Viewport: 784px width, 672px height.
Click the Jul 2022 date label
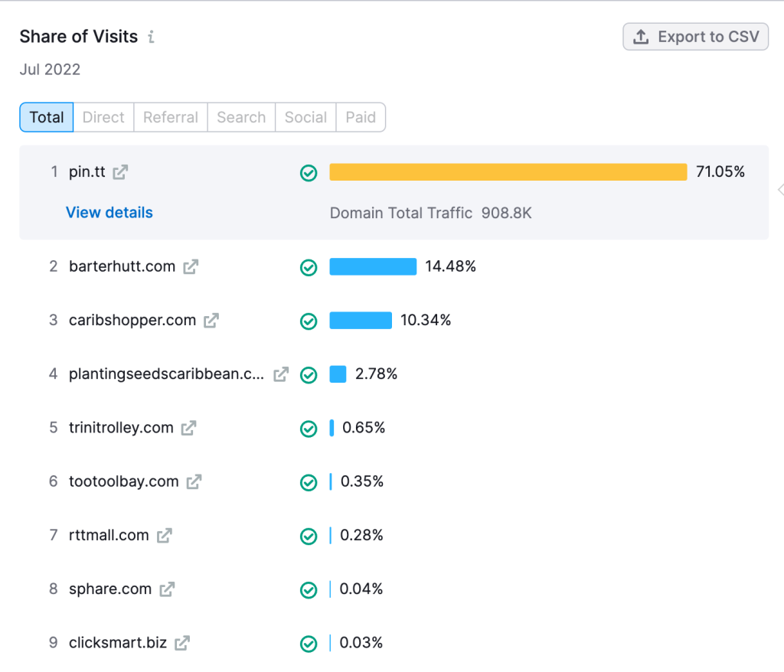(50, 69)
